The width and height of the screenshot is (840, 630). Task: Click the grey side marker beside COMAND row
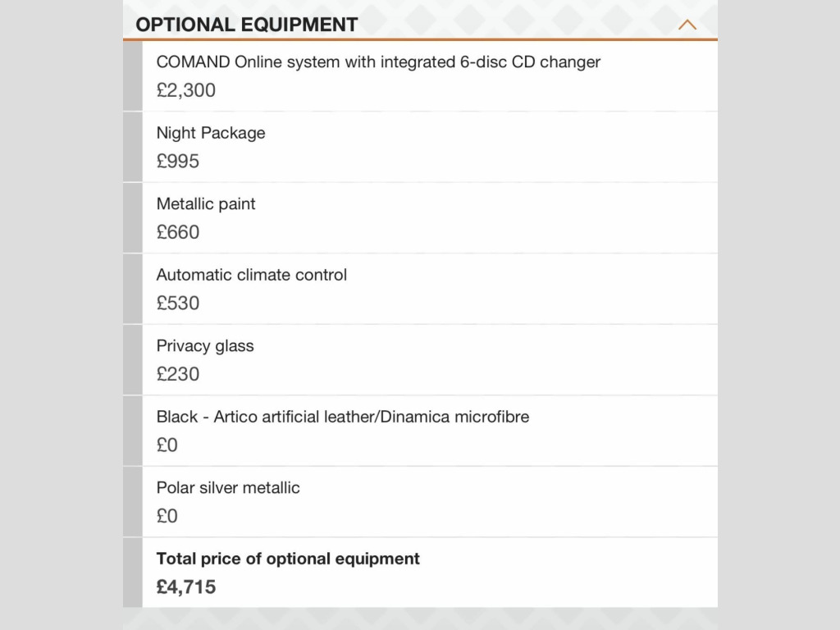click(132, 75)
